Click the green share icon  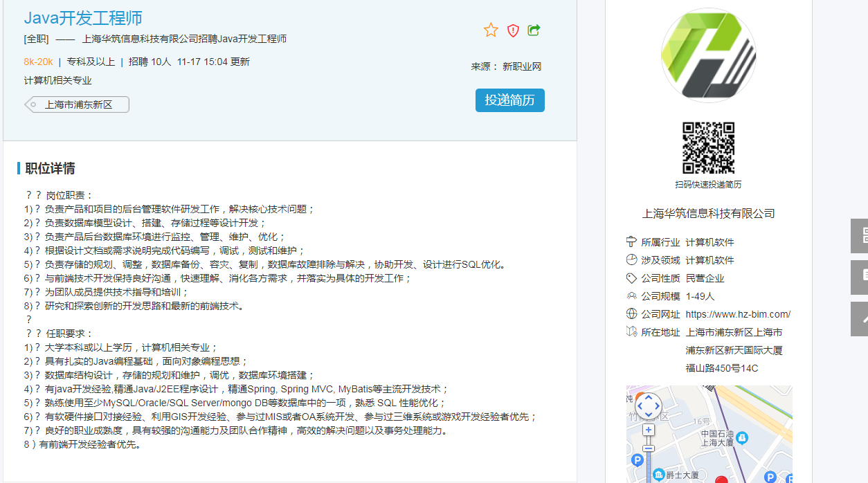(x=534, y=30)
